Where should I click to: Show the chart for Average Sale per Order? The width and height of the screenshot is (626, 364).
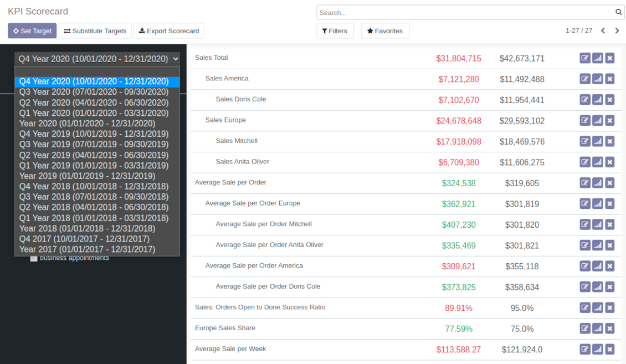coord(597,183)
